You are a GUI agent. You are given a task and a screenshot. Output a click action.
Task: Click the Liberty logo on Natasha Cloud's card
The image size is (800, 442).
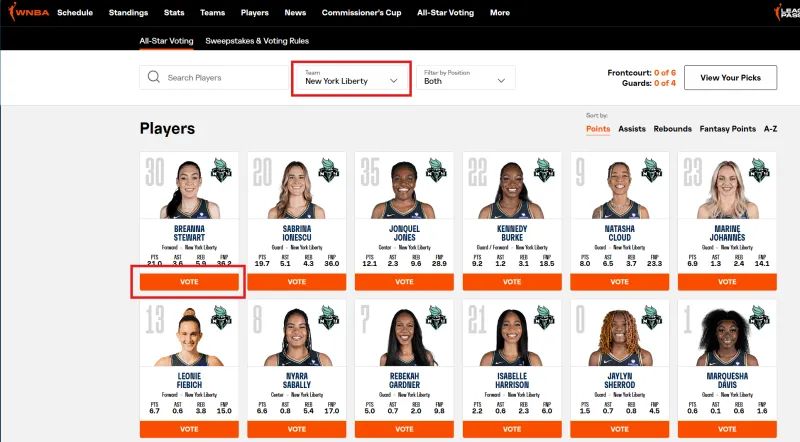pyautogui.click(x=652, y=170)
